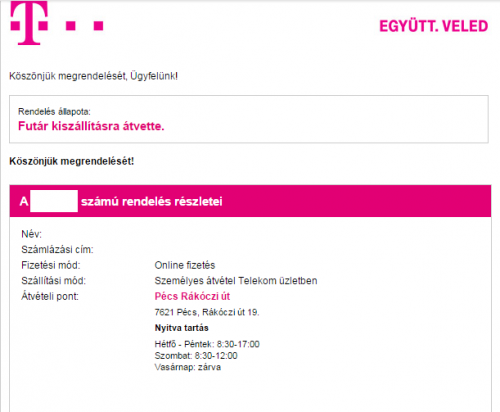Click the Vasárnap: zárva line
Viewport: 500px width, 412px height.
pos(188,367)
